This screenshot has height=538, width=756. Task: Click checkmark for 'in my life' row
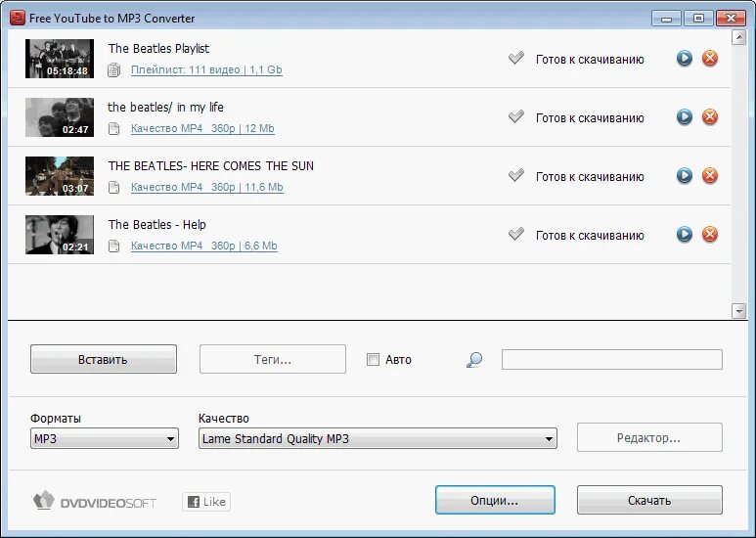coord(515,117)
